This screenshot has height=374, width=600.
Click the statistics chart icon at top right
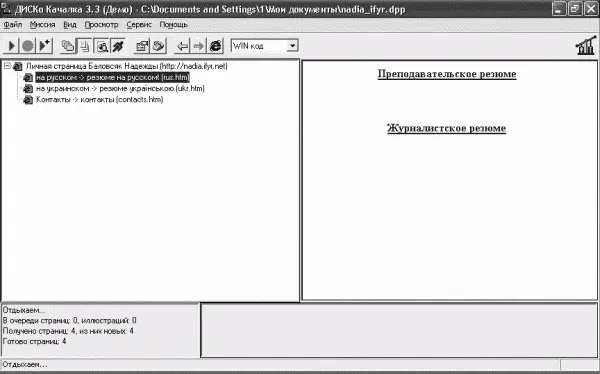(x=586, y=46)
